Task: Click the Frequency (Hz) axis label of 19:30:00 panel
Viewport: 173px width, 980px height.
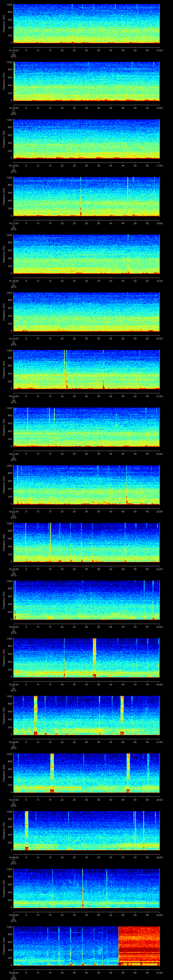Action: (4, 946)
